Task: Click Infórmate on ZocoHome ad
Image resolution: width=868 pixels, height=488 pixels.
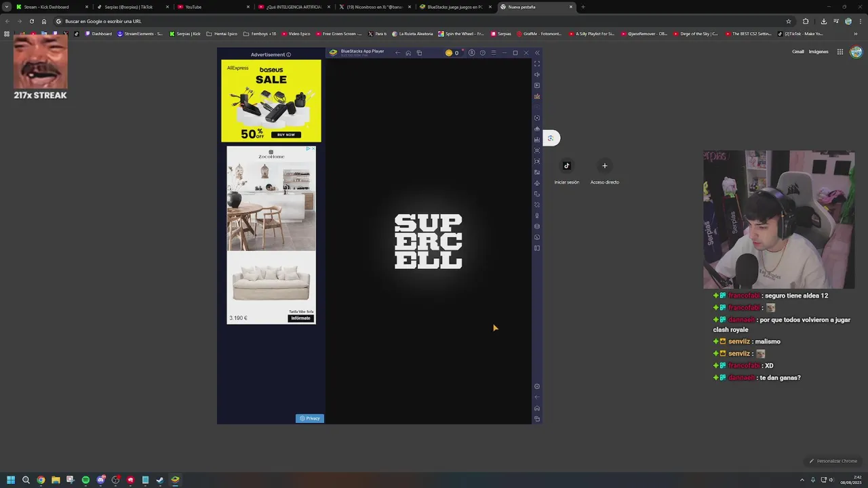Action: 300,318
